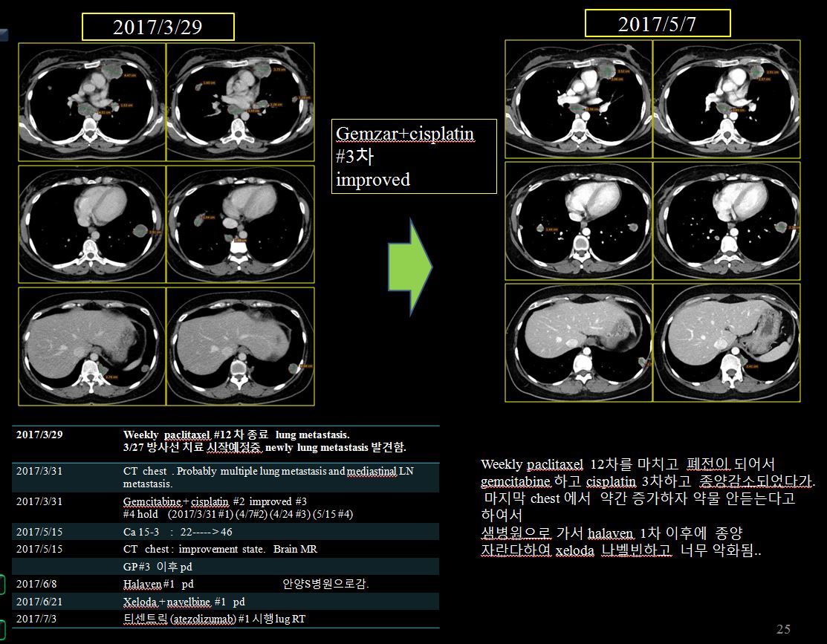Select the "2017/5/7" date title box

coord(658,24)
